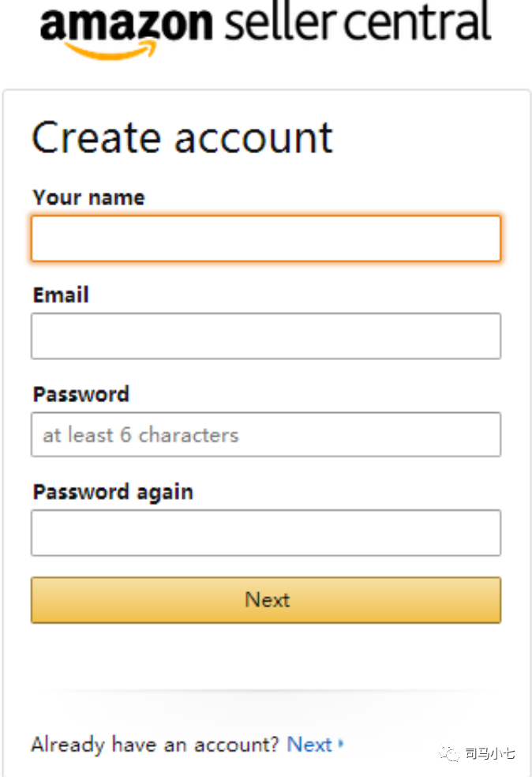Viewport: 532px width, 777px height.
Task: Click the amazon seller central logo banner
Action: 265,31
